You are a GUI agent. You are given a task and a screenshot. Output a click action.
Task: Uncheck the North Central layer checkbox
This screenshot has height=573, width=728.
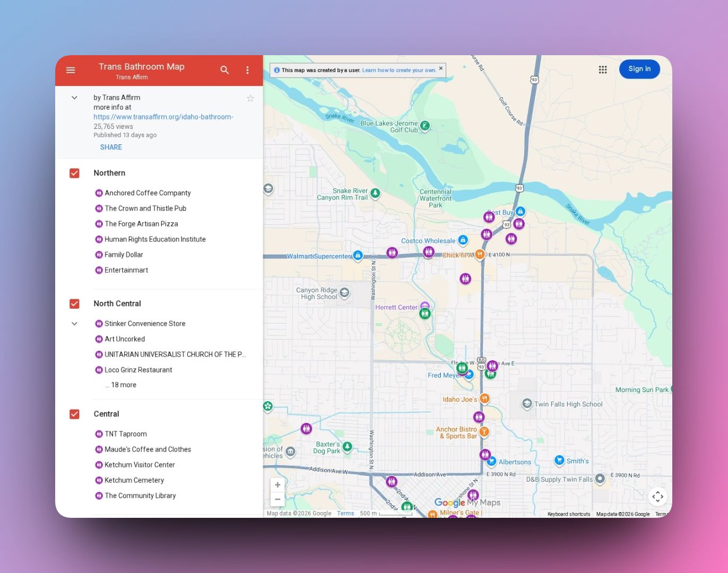[x=74, y=303]
